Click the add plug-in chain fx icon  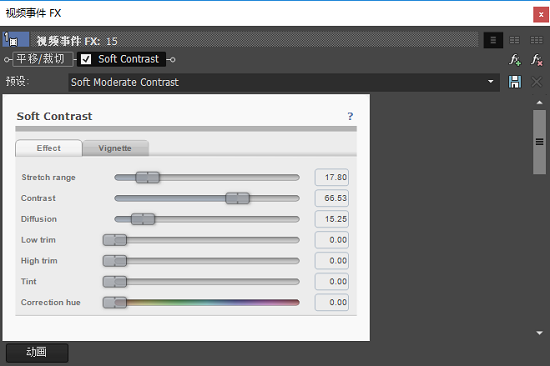point(515,60)
